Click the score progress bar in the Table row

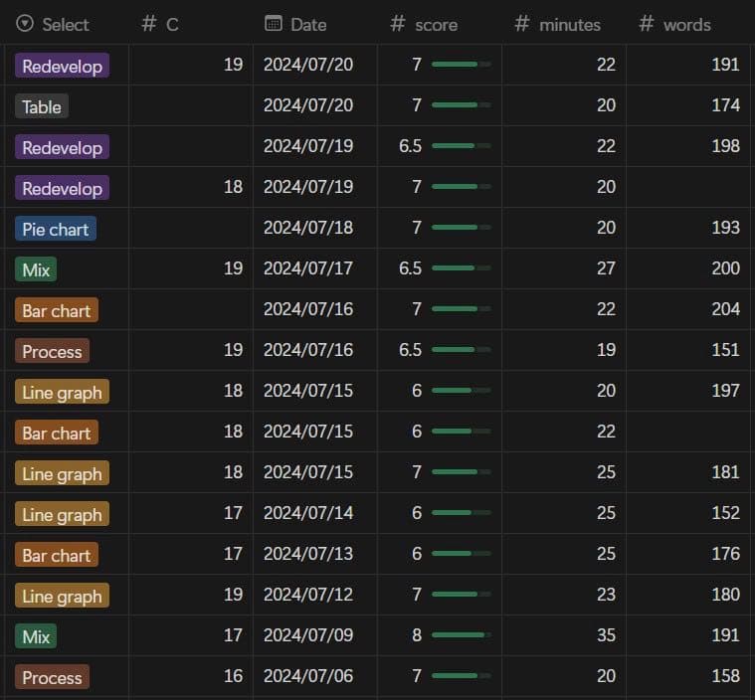462,105
